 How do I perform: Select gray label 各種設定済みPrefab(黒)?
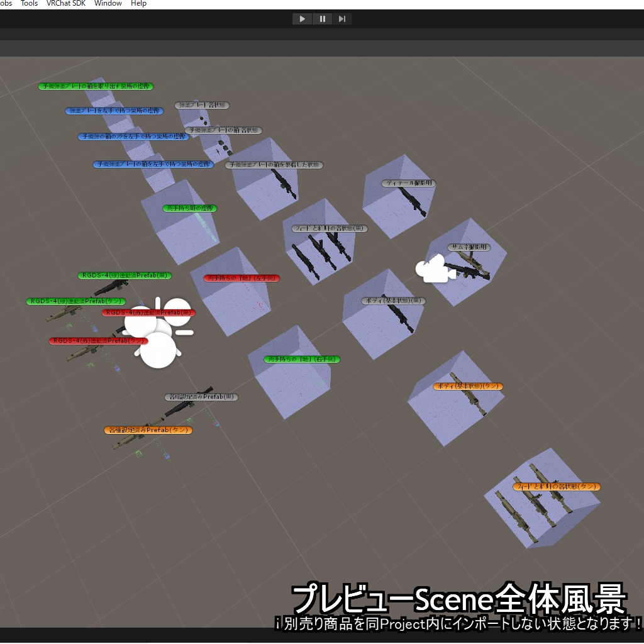(x=201, y=397)
